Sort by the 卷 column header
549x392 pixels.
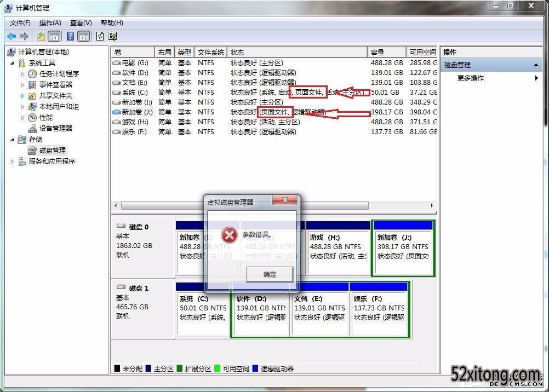coord(133,52)
